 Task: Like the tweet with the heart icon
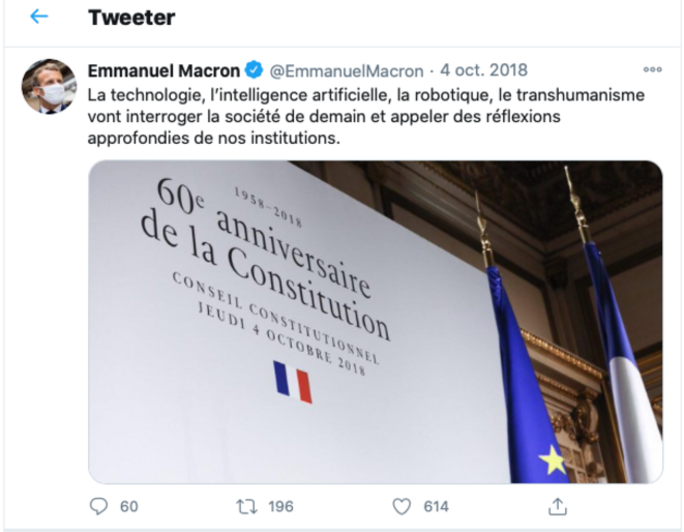click(402, 506)
